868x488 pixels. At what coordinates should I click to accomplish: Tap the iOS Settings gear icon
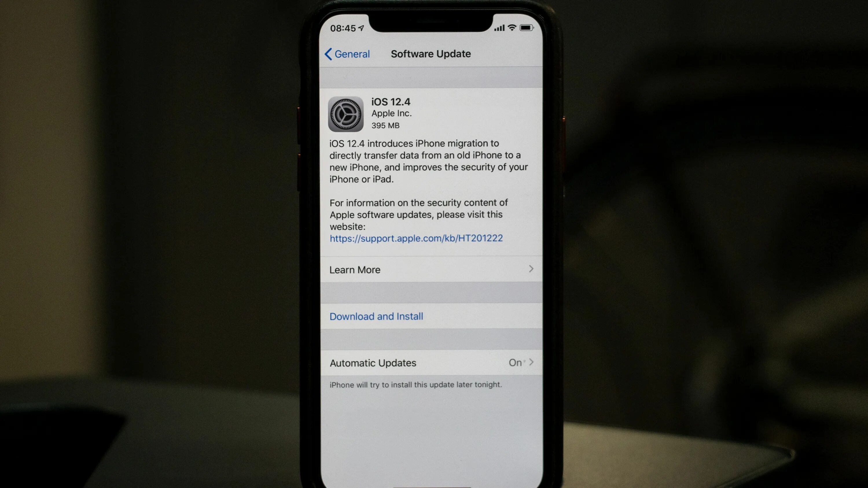tap(346, 113)
